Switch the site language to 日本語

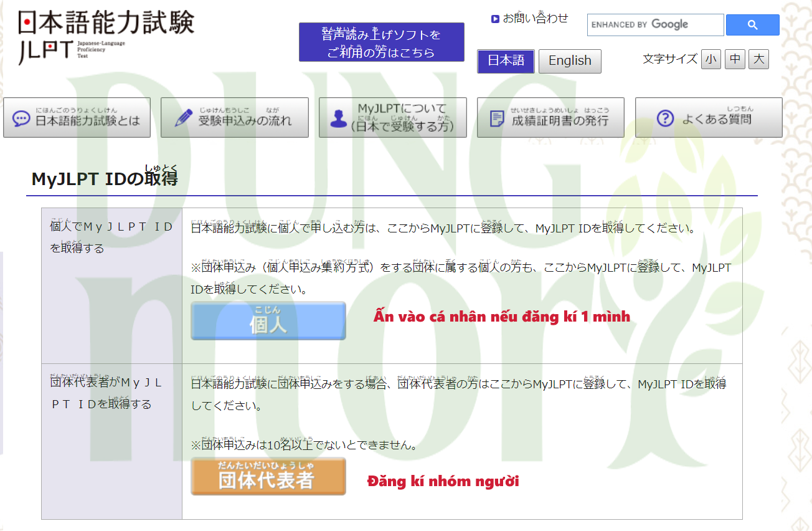[506, 61]
